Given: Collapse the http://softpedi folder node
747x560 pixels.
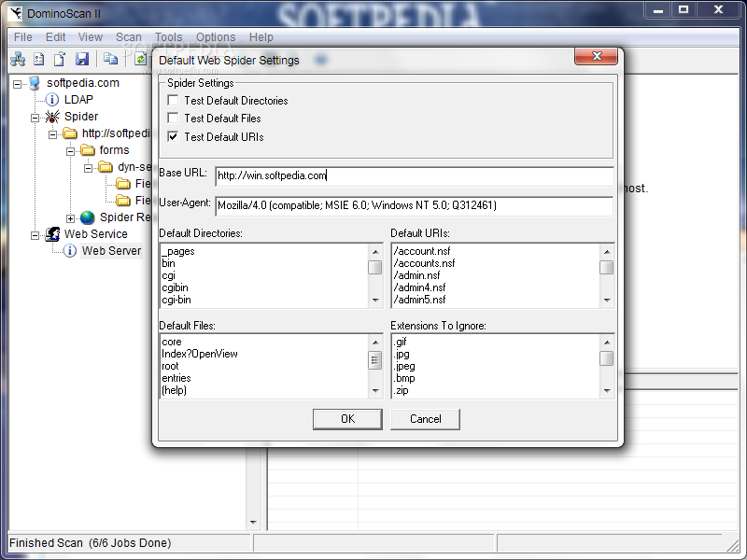Looking at the screenshot, I should pyautogui.click(x=52, y=134).
